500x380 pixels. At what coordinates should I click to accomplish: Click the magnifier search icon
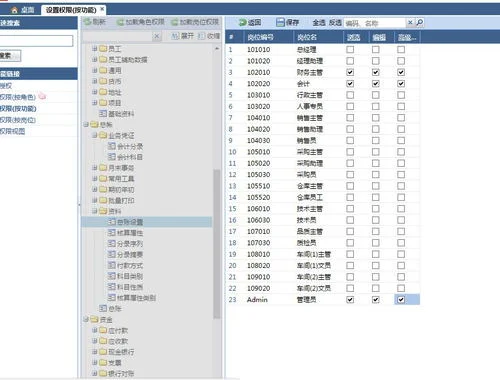[x=420, y=22]
